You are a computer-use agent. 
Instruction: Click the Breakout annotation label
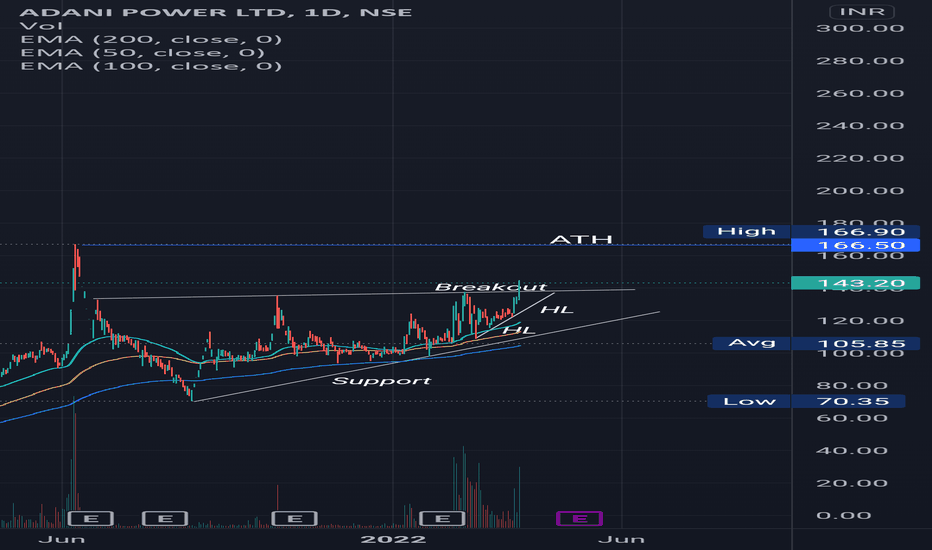pos(490,287)
